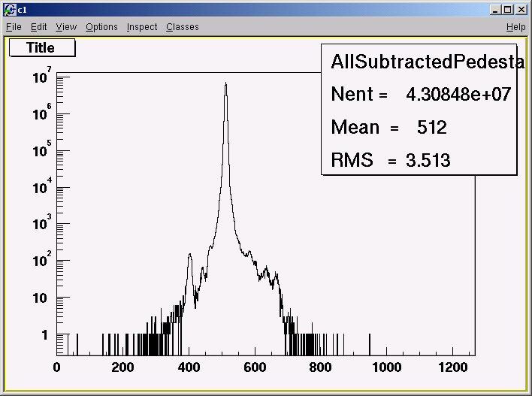Select the Title box of the histogram
This screenshot has width=532, height=396.
[x=42, y=48]
